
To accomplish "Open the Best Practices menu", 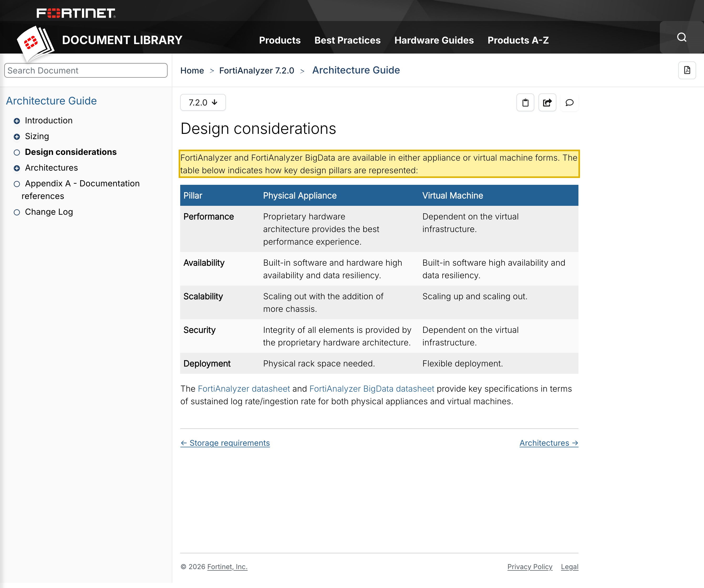I will (x=347, y=40).
